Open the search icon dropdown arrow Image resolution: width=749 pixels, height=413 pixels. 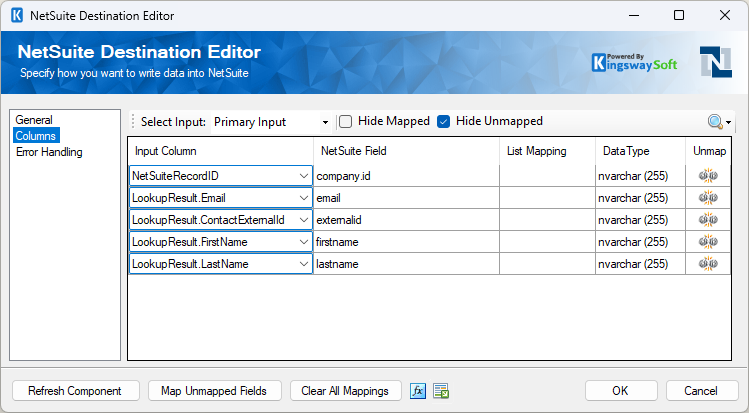point(728,122)
